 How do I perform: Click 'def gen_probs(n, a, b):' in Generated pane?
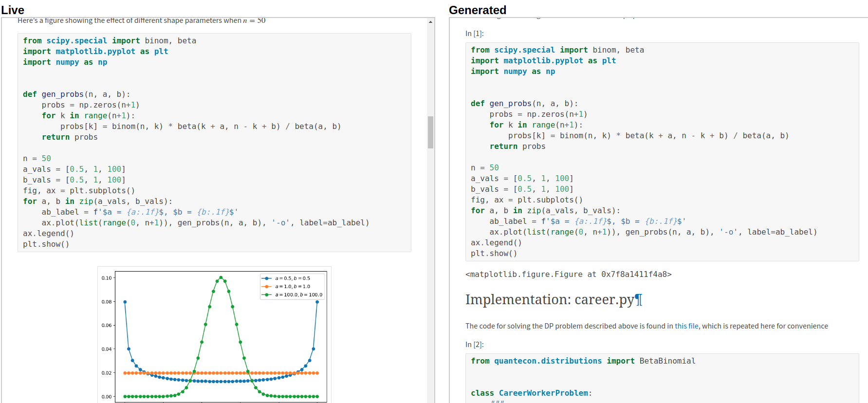(x=524, y=104)
